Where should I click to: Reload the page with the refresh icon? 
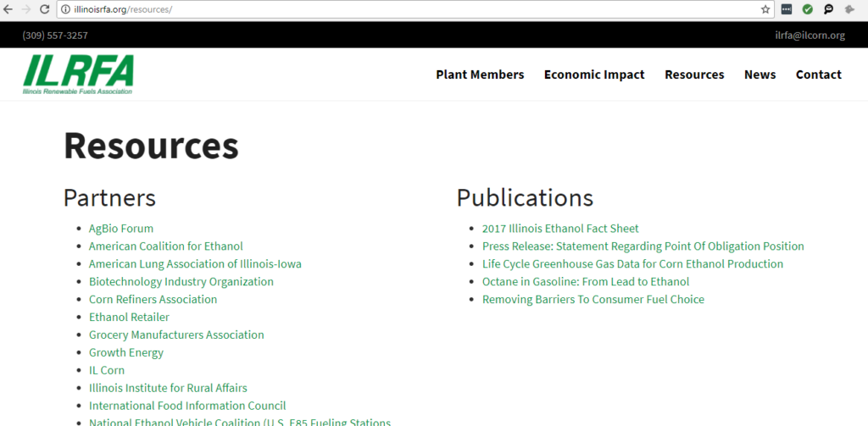click(x=45, y=9)
